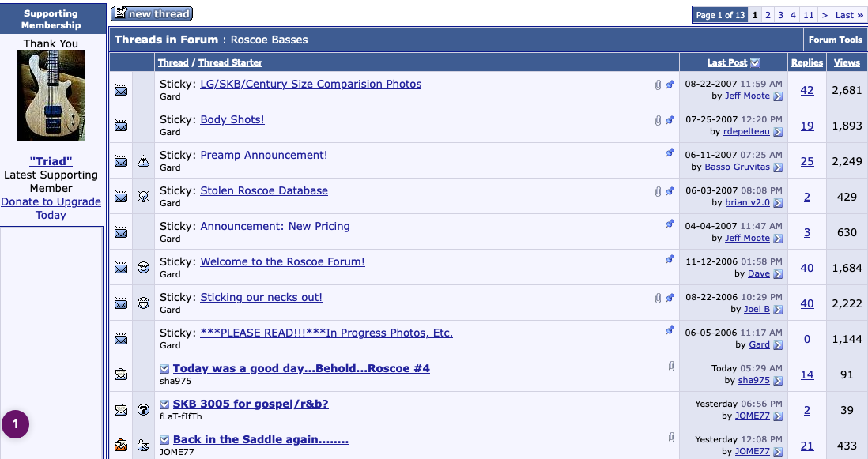Open profile of brian v2.0
Screen dimensions: 868x459
[x=747, y=203]
